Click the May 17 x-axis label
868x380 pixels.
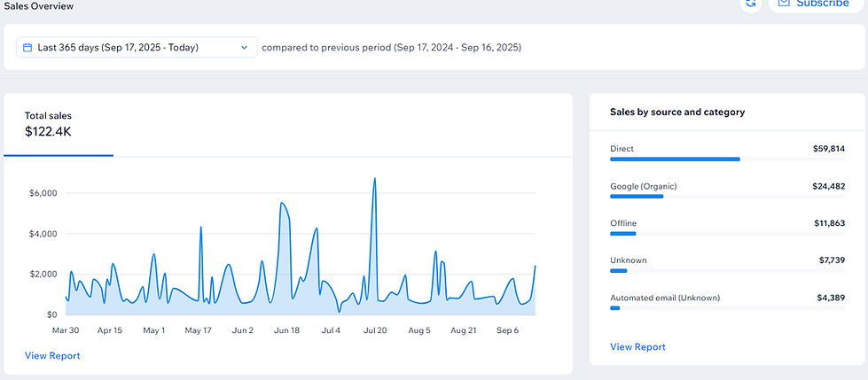[x=199, y=330]
